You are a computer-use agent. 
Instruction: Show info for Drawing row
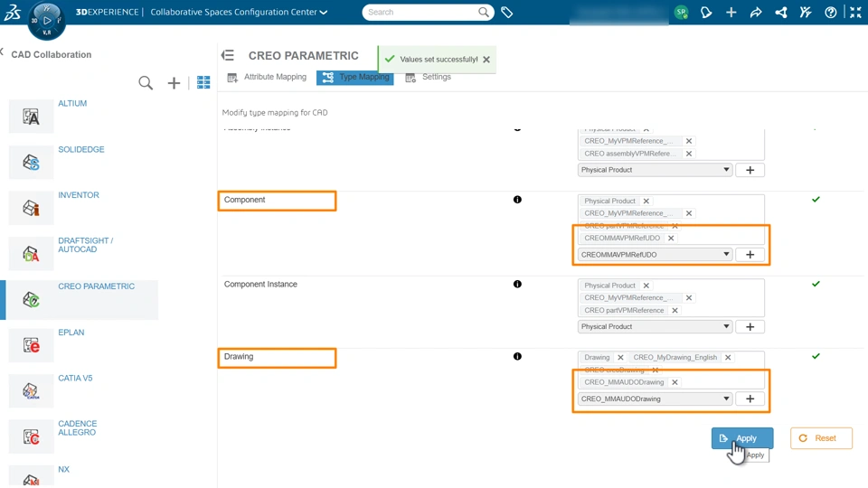click(517, 356)
